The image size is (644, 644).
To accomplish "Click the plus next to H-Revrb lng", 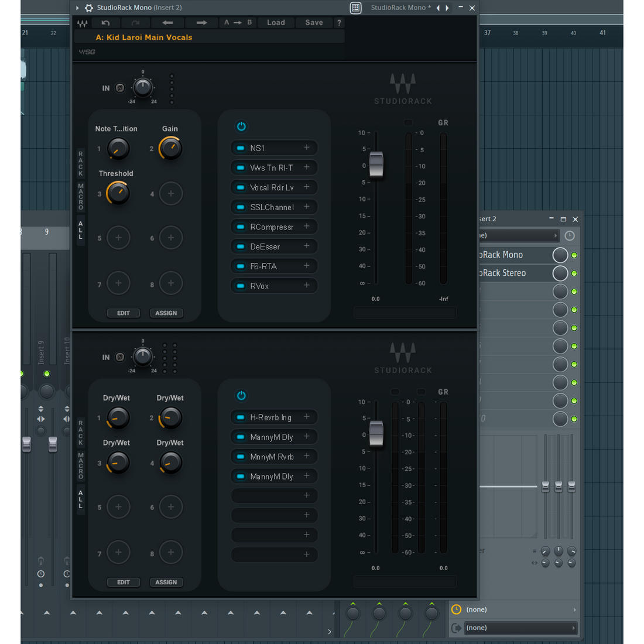I will [x=307, y=417].
